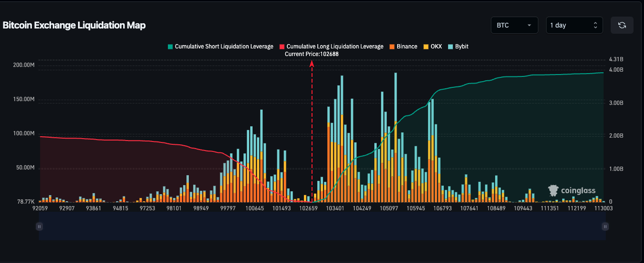Hide the Cumulative Short Liquidation Leverage series

point(224,47)
